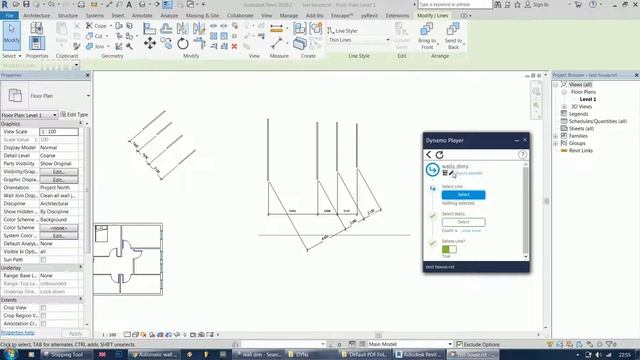Open the Line Style Thin Lines dropdown
Screen dimensions: 640x360
(x=387, y=40)
